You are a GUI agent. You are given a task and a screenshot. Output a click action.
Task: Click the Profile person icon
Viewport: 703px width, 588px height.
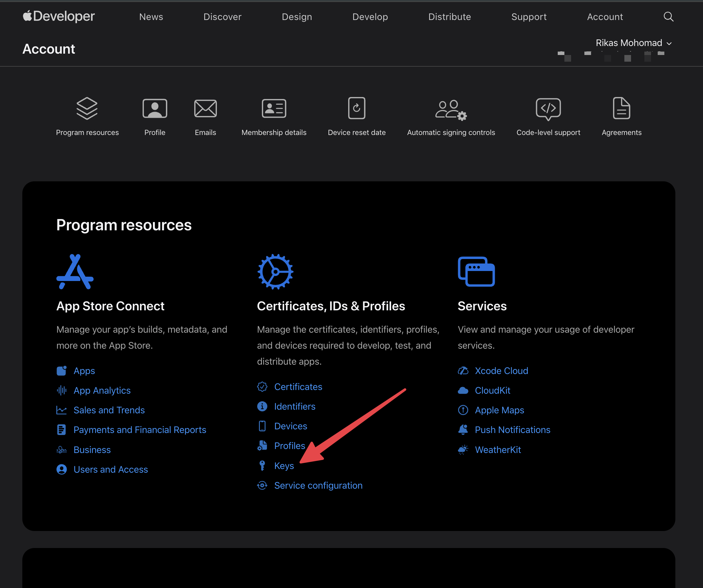click(155, 108)
